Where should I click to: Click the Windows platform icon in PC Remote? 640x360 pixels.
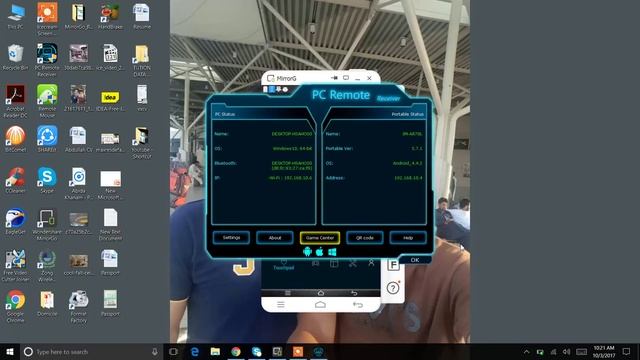[332, 252]
